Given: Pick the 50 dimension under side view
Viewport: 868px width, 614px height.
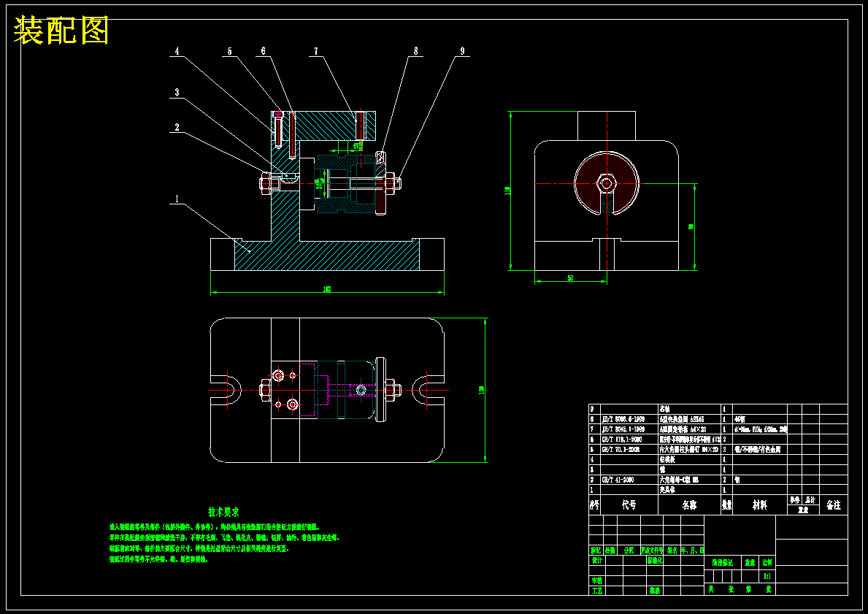Looking at the screenshot, I should [570, 278].
